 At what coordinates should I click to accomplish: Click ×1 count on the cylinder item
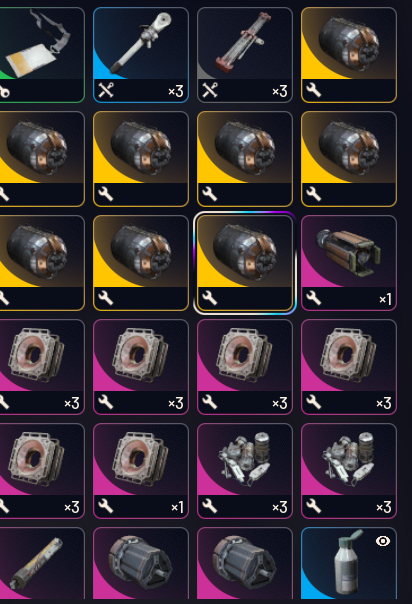385,300
